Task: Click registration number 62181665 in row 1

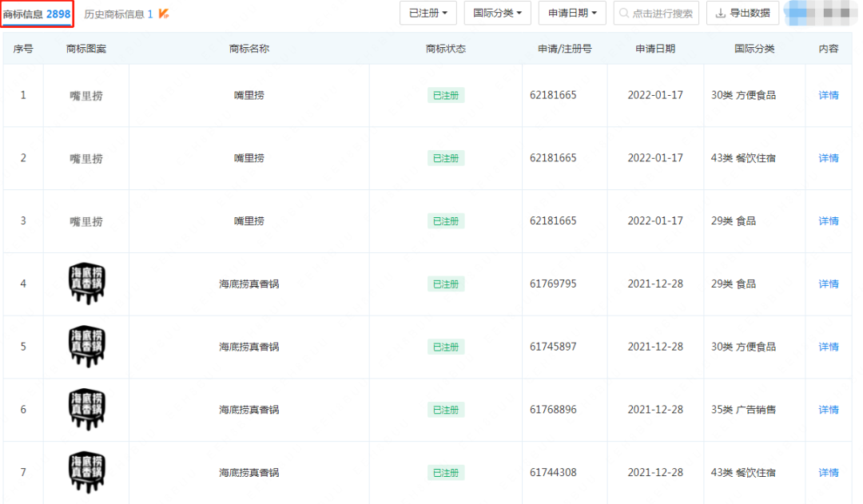Action: point(553,95)
